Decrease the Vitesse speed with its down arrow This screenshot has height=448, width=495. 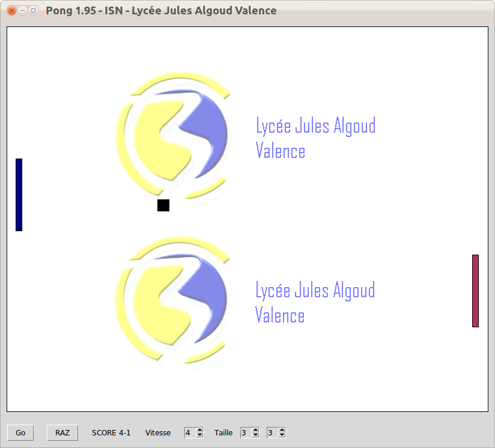(200, 435)
